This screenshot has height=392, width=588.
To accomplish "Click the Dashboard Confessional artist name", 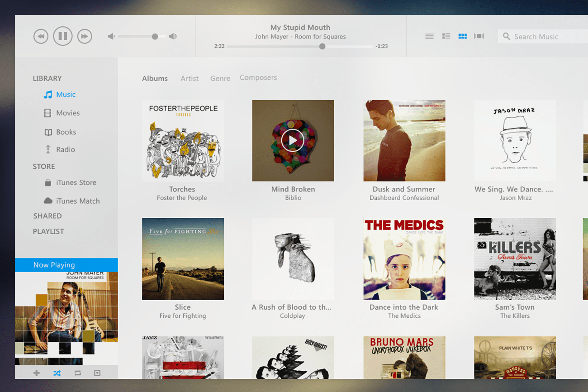I will coord(404,198).
